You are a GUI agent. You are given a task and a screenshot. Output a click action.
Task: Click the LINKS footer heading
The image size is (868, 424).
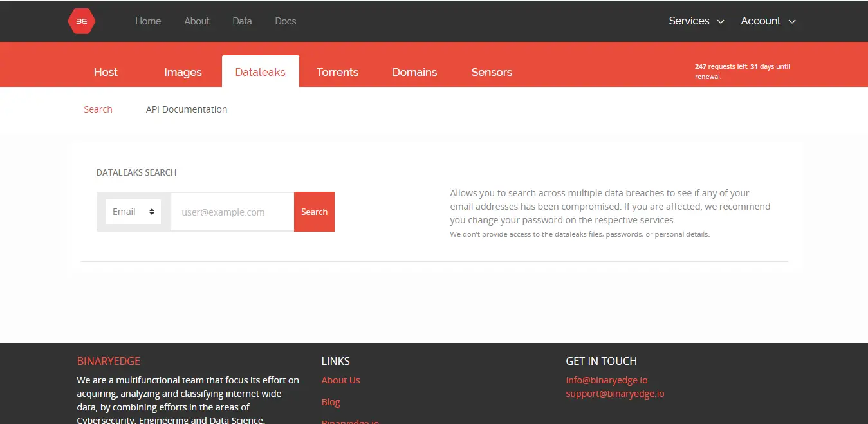click(336, 361)
